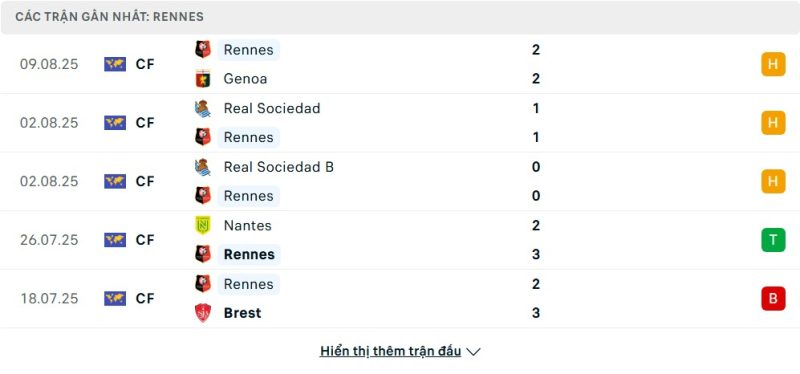800x374 pixels.
Task: Click the 09.08.25 match date
Action: click(x=49, y=64)
